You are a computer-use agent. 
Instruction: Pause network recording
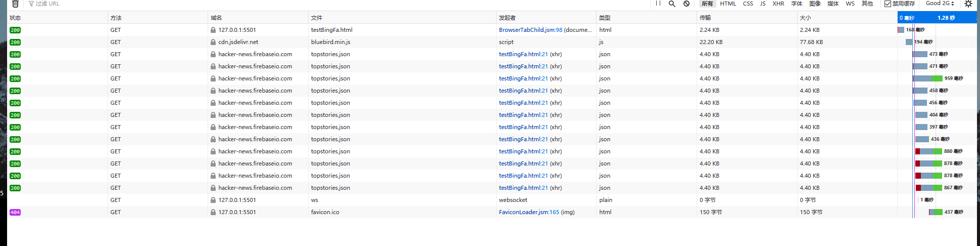point(658,4)
